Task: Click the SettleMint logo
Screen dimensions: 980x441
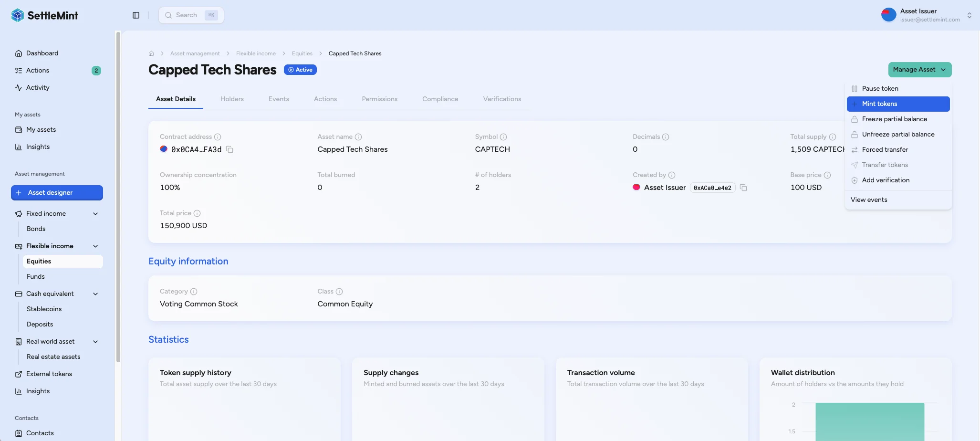Action: tap(44, 15)
